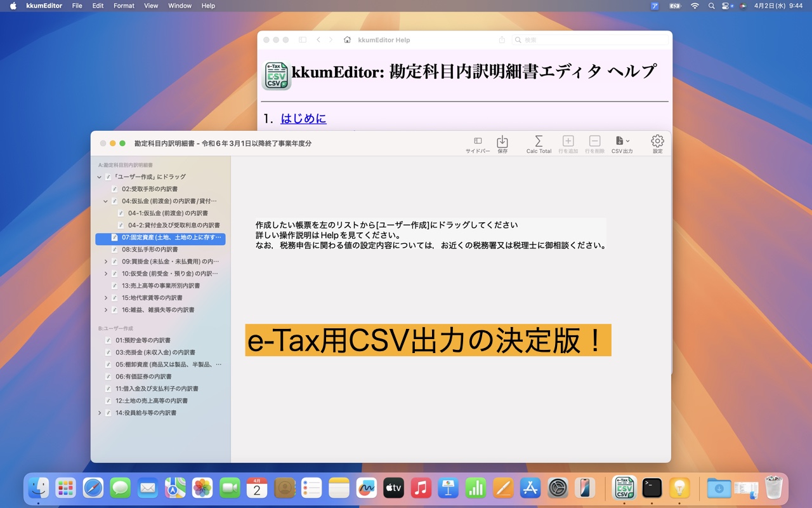Select 01:預貯金等の内訳書 row

point(160,340)
